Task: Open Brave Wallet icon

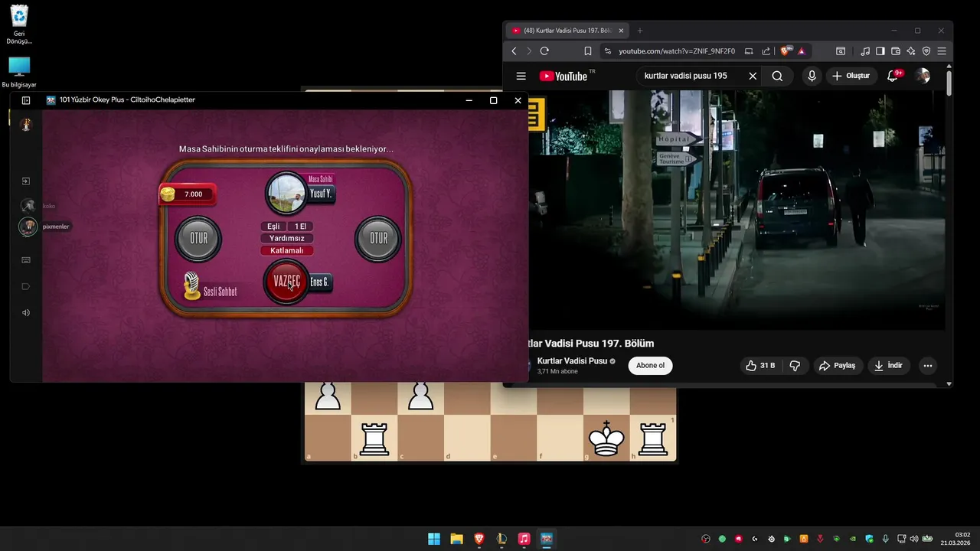Action: (896, 51)
